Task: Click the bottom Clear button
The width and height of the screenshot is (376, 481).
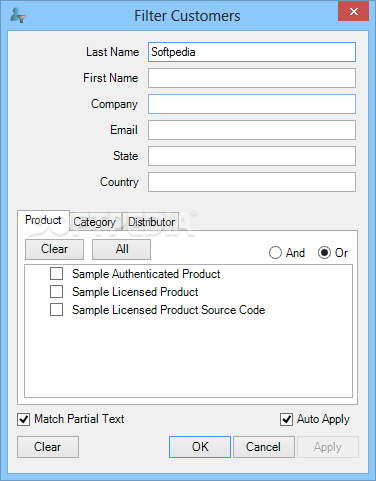Action: [48, 447]
